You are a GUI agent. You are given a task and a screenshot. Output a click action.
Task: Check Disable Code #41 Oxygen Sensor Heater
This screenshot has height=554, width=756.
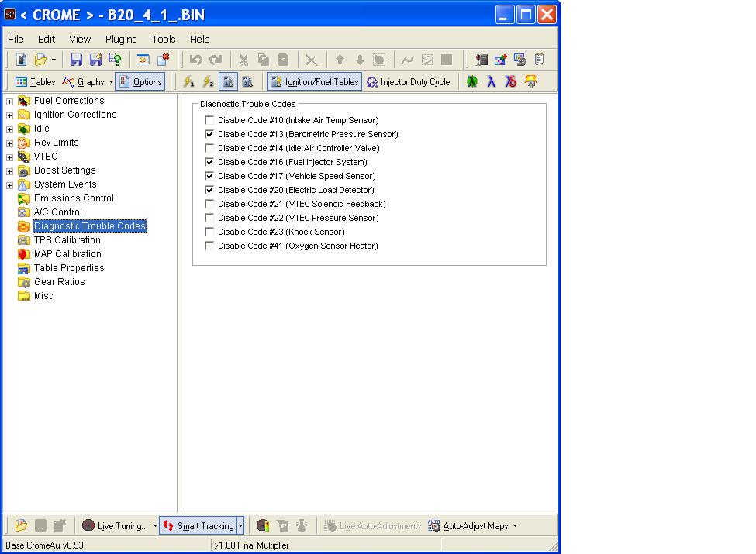point(209,246)
